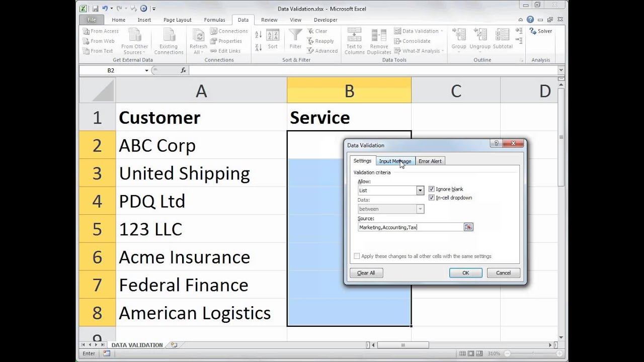The height and width of the screenshot is (362, 644).
Task: Click Cancel in the Data Validation dialog
Action: tap(504, 273)
